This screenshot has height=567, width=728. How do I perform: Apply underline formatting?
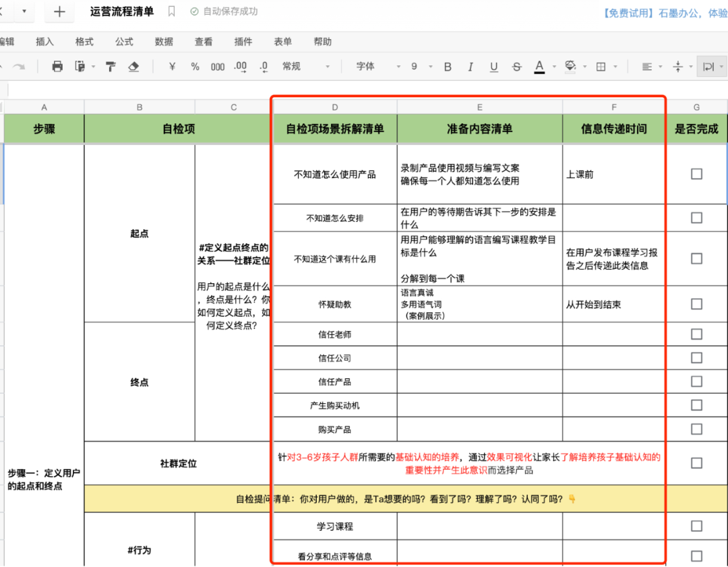493,67
